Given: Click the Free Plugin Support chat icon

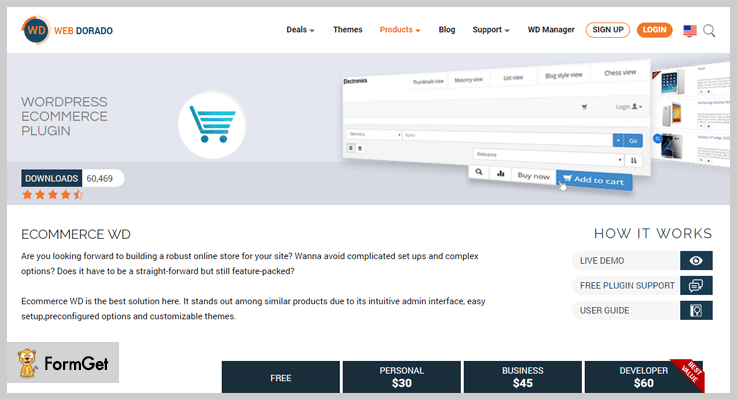Looking at the screenshot, I should [696, 285].
